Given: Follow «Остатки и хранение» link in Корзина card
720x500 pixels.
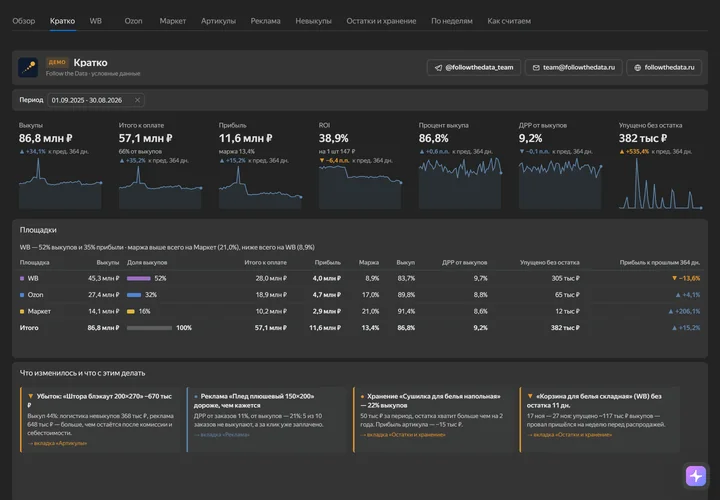Looking at the screenshot, I should tap(569, 434).
